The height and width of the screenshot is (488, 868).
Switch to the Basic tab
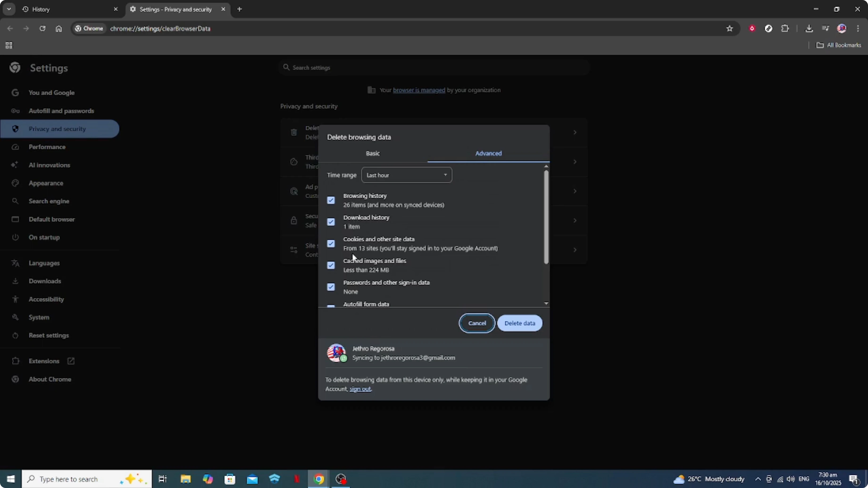coord(373,153)
